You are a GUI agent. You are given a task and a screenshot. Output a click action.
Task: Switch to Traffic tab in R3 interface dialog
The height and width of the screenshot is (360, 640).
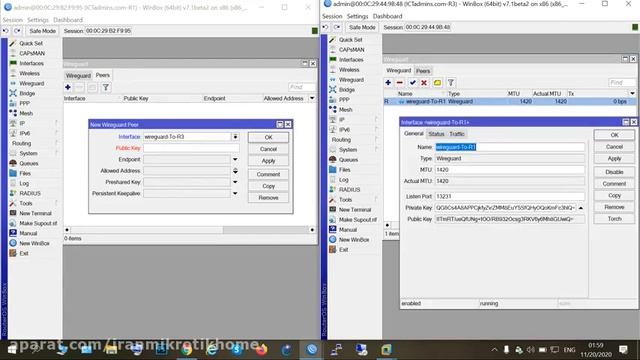pyautogui.click(x=457, y=134)
